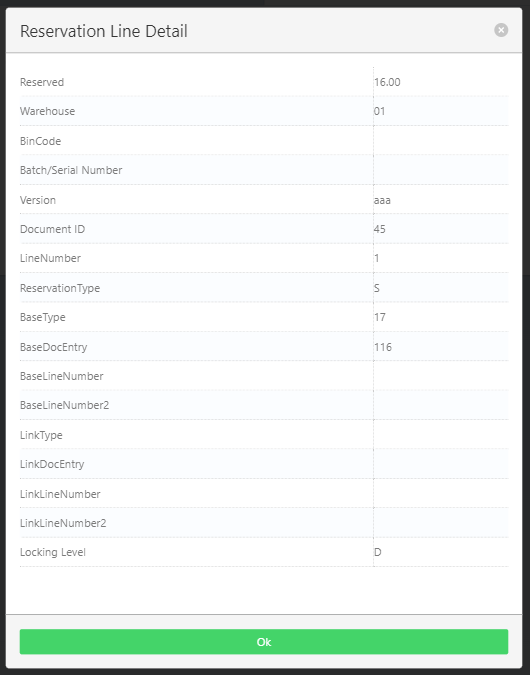Image resolution: width=530 pixels, height=675 pixels.
Task: Click the Reservation Line Detail title
Action: 104,31
